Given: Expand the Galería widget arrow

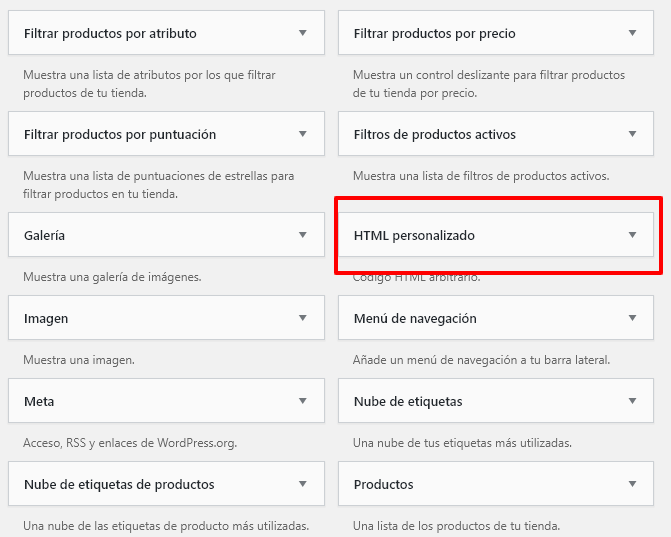Looking at the screenshot, I should (x=303, y=235).
